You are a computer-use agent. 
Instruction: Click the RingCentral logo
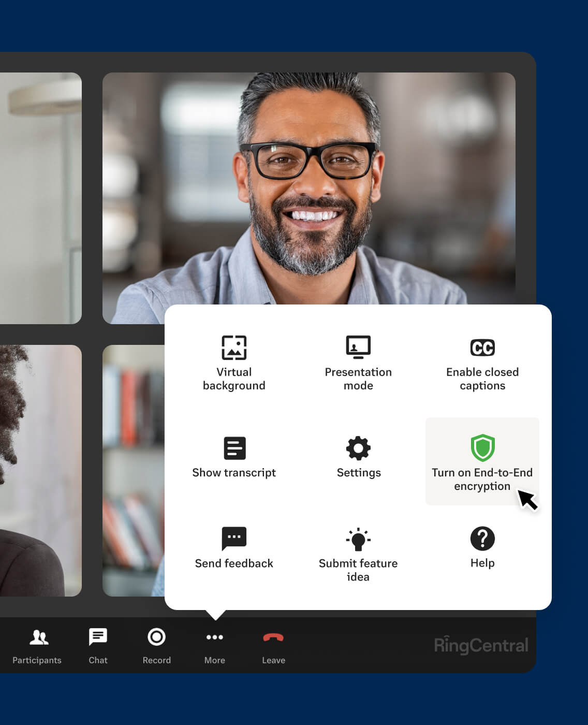(x=480, y=645)
